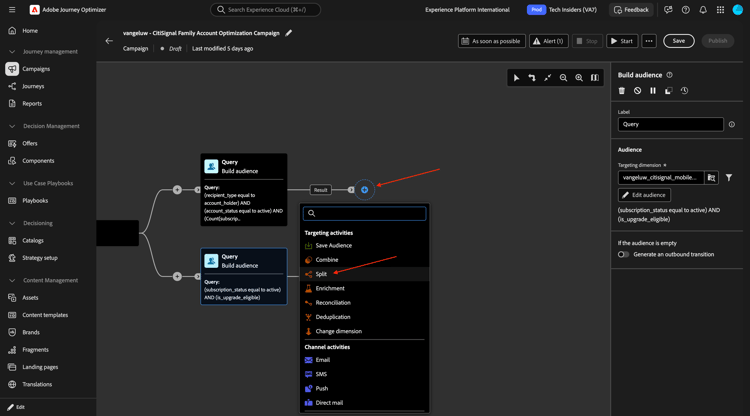Viewport: 750px width, 416px height.
Task: Open the app switcher grid
Action: point(720,10)
